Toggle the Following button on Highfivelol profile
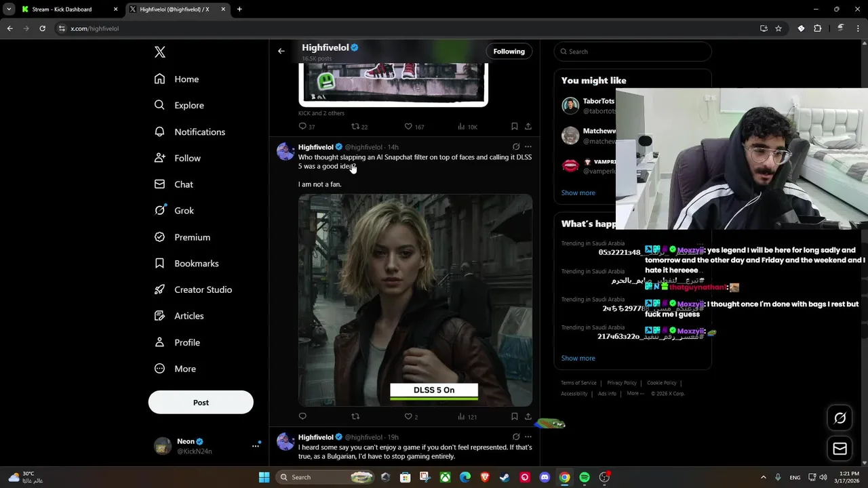Screen dimensions: 868x488 509,52
